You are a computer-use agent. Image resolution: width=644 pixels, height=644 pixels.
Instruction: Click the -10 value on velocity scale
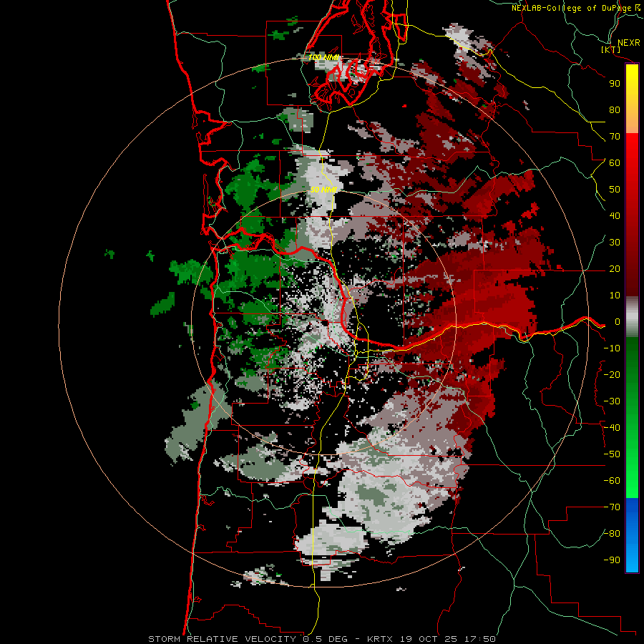click(612, 348)
